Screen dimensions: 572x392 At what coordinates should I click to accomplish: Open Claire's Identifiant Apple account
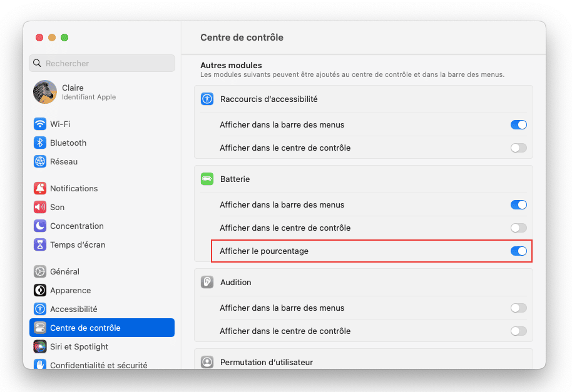[88, 92]
